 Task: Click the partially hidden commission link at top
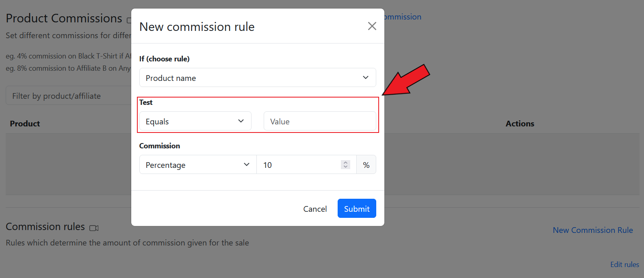point(403,17)
